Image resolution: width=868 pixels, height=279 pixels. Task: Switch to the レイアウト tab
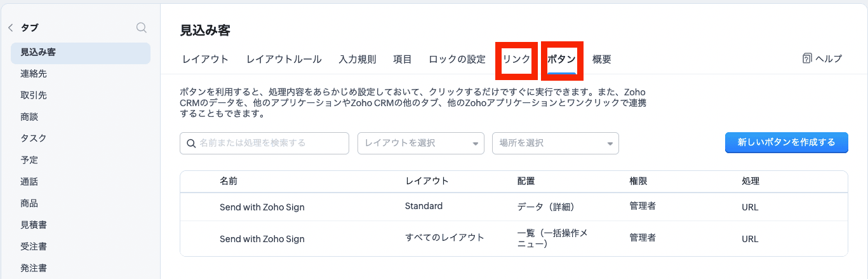(205, 59)
